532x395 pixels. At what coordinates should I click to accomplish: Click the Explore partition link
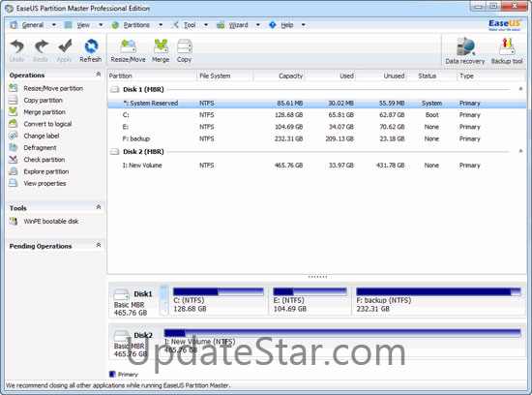pyautogui.click(x=46, y=171)
